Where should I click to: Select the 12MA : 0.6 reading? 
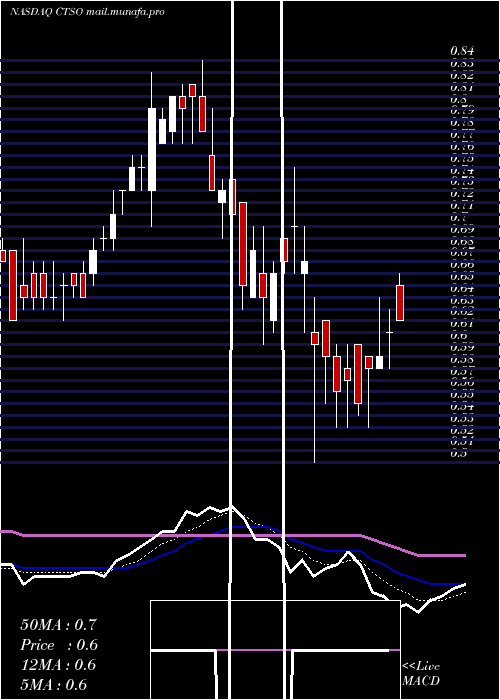pyautogui.click(x=58, y=665)
